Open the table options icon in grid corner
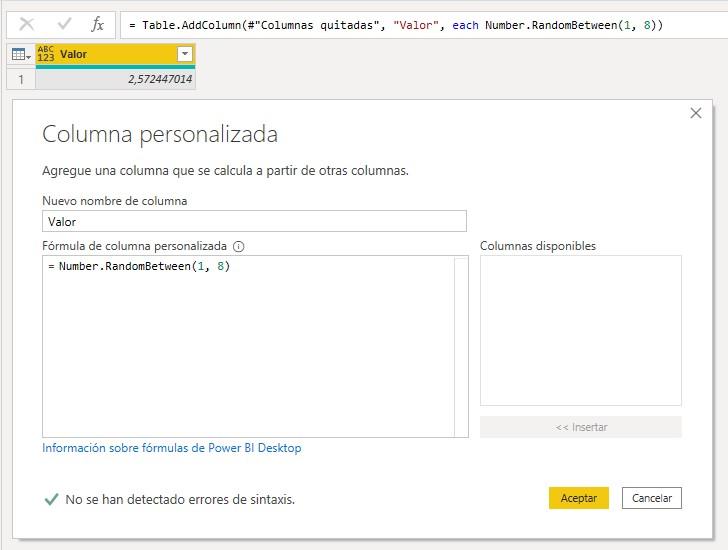 point(20,55)
